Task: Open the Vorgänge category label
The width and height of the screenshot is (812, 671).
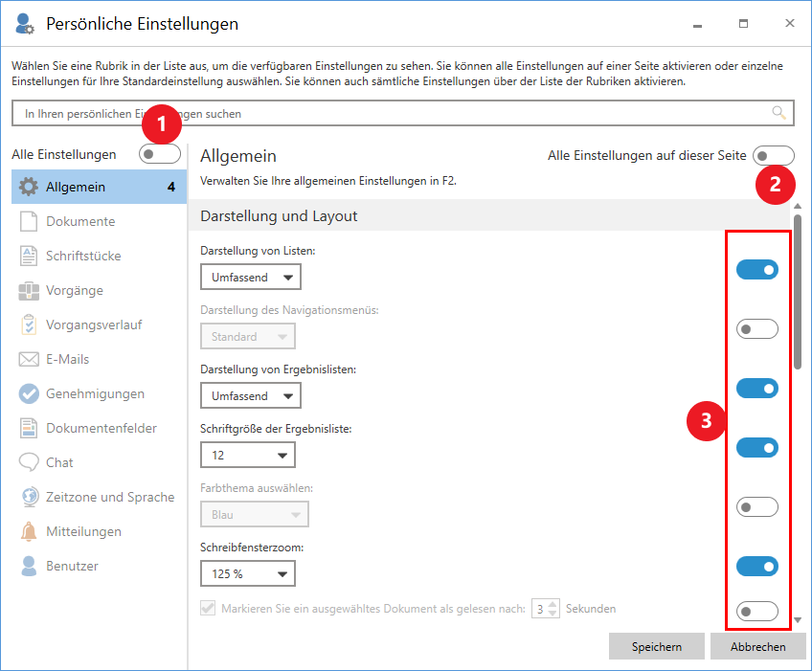Action: (x=75, y=290)
